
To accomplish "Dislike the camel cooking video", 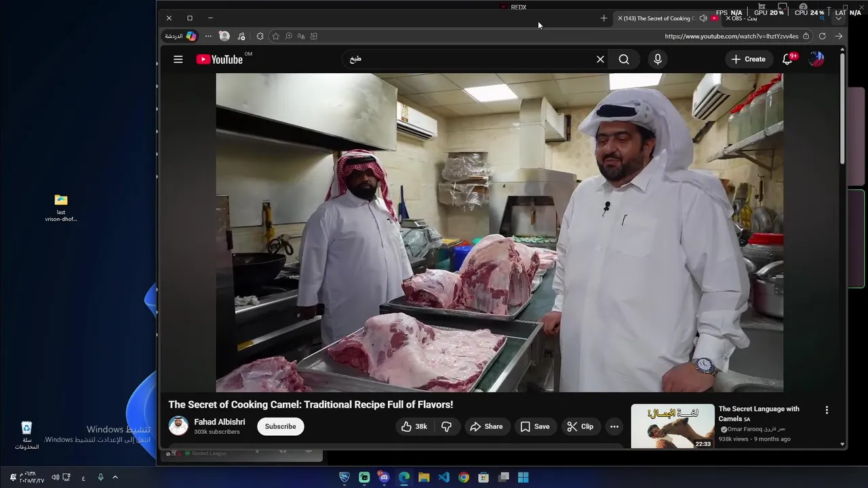I will 447,426.
